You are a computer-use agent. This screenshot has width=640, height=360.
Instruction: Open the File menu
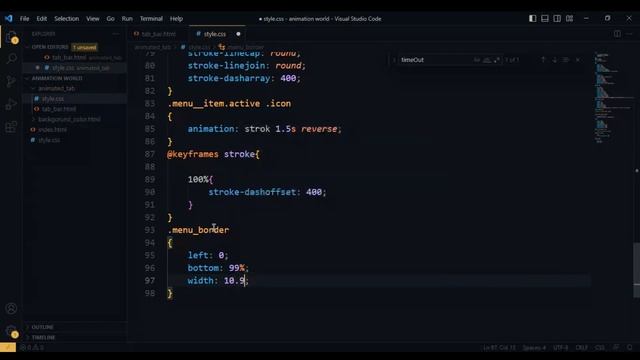click(24, 18)
